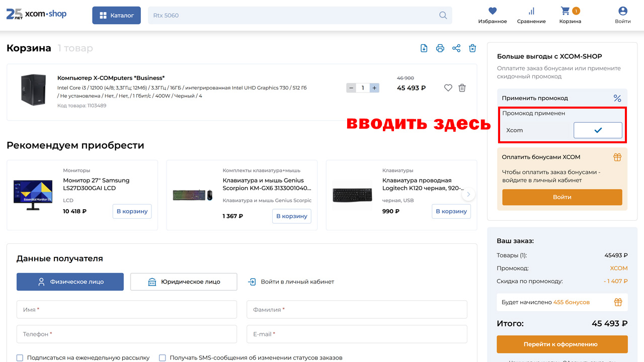Click the XCOM promo code value in order
Image resolution: width=644 pixels, height=362 pixels.
(619, 268)
